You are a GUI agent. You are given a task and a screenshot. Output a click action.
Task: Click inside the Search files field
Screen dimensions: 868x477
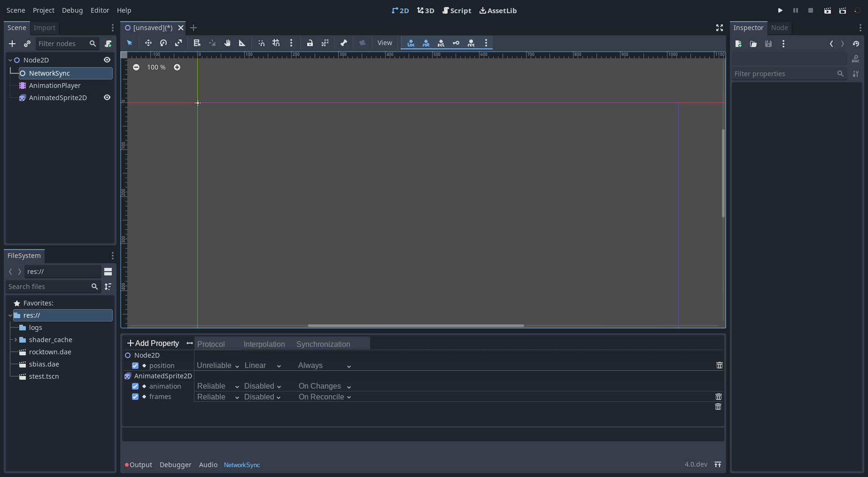pyautogui.click(x=47, y=286)
